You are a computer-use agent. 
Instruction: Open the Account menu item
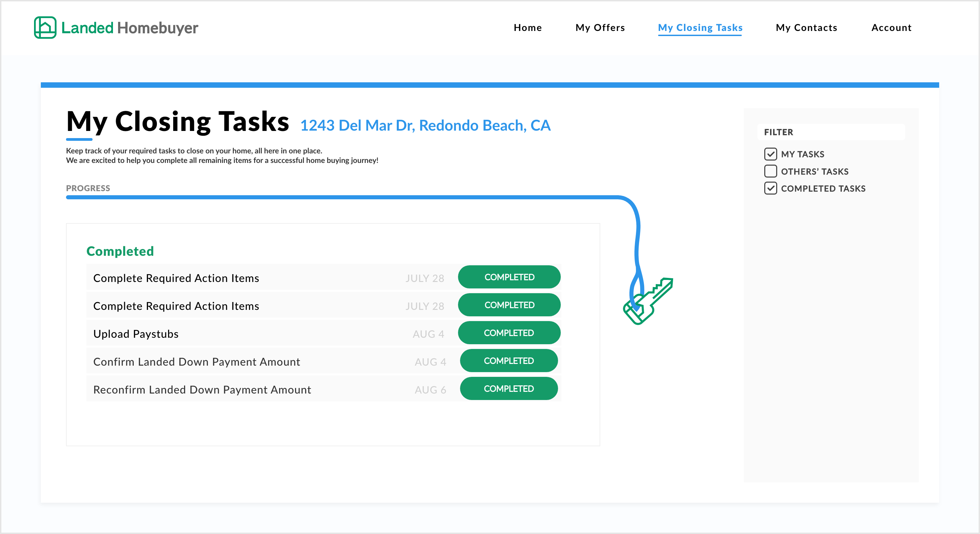point(892,28)
